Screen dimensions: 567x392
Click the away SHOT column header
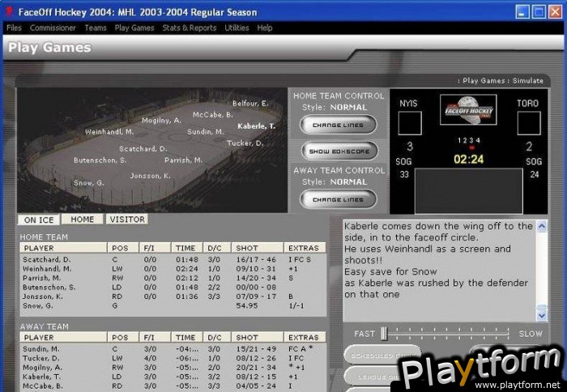(x=258, y=338)
